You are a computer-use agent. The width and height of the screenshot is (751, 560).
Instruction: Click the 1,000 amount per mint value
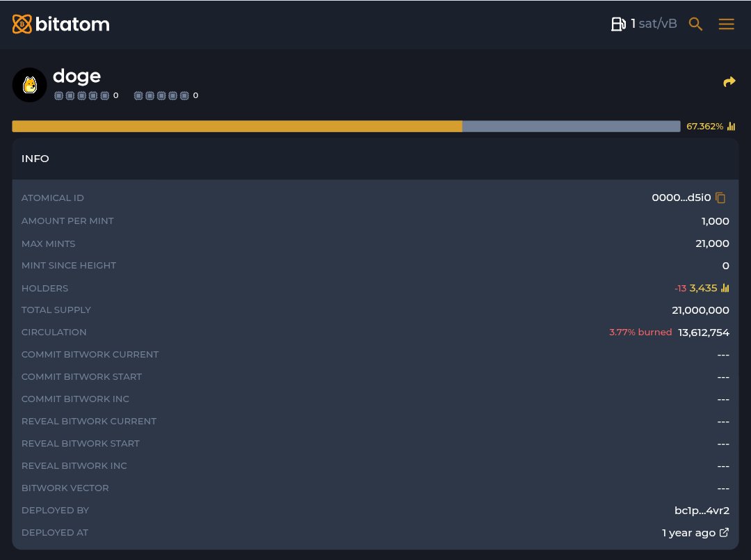(715, 221)
